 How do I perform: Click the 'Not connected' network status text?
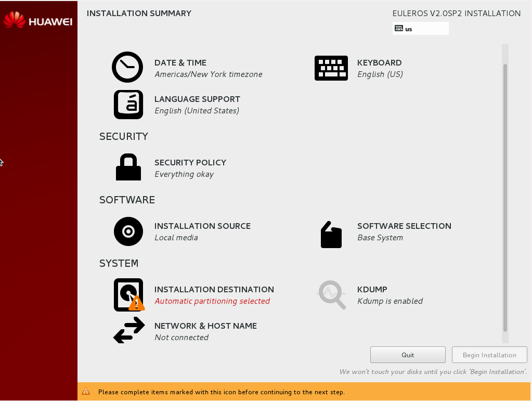point(183,337)
